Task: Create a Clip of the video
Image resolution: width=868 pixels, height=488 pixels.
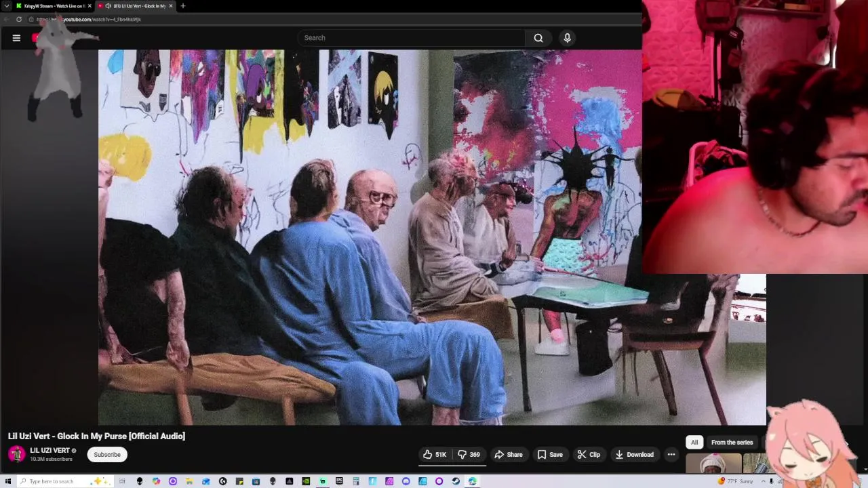Action: tap(589, 455)
